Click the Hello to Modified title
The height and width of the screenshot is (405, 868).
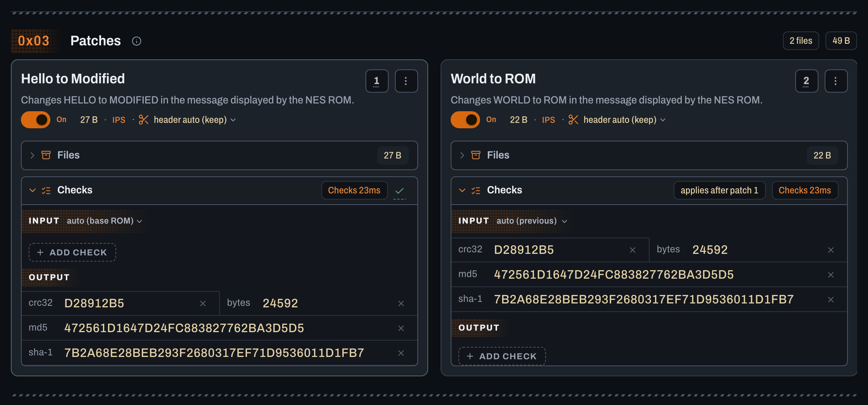pyautogui.click(x=73, y=79)
